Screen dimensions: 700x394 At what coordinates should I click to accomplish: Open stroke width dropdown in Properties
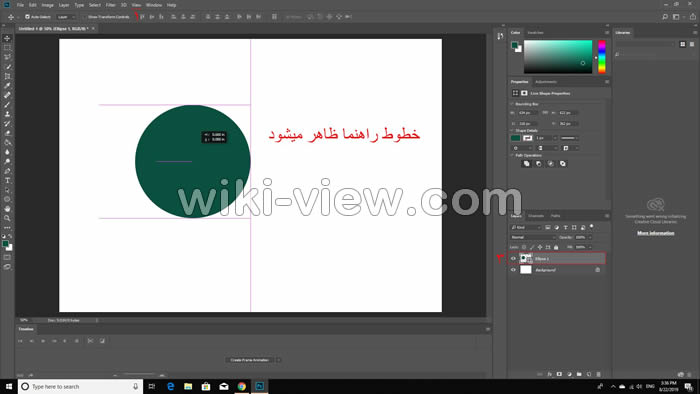(555, 138)
